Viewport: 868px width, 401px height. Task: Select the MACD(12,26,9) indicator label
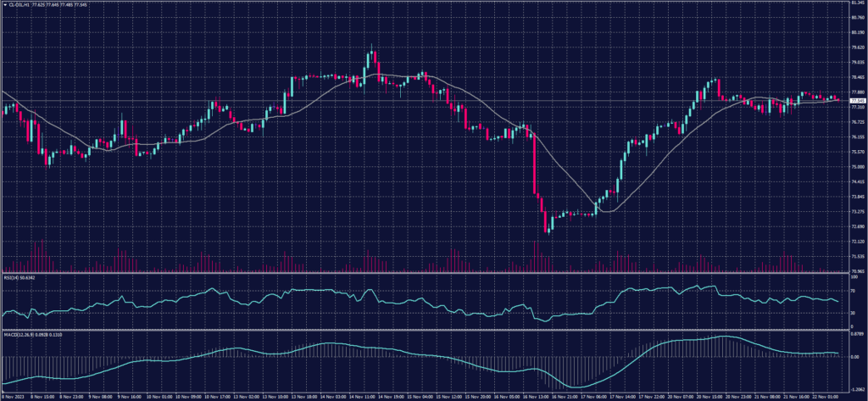pos(17,333)
